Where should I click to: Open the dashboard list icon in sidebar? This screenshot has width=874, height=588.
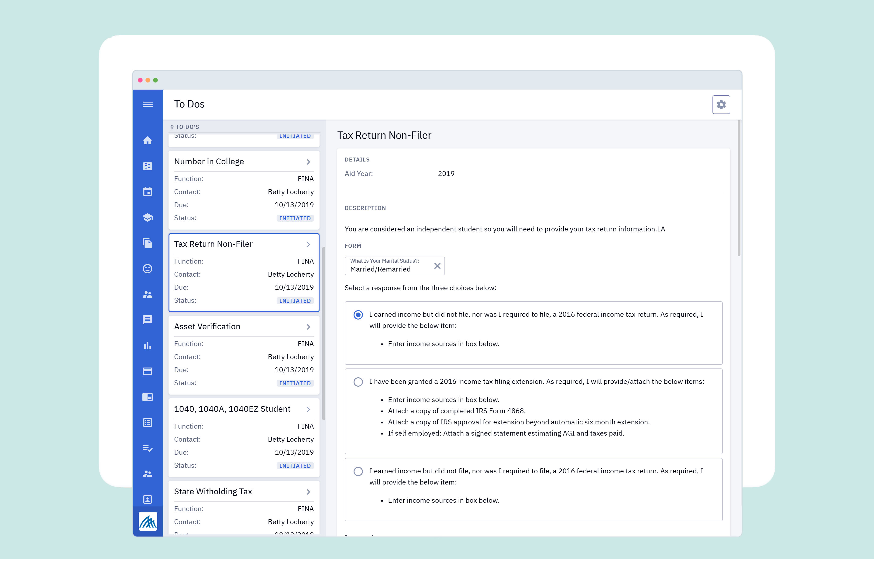click(x=148, y=166)
